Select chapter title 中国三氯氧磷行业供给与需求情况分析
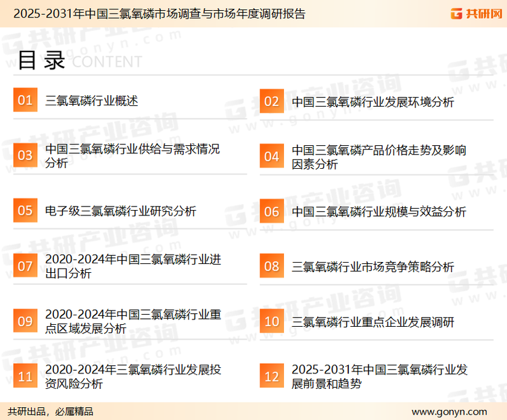This screenshot has width=507, height=420. (132, 156)
